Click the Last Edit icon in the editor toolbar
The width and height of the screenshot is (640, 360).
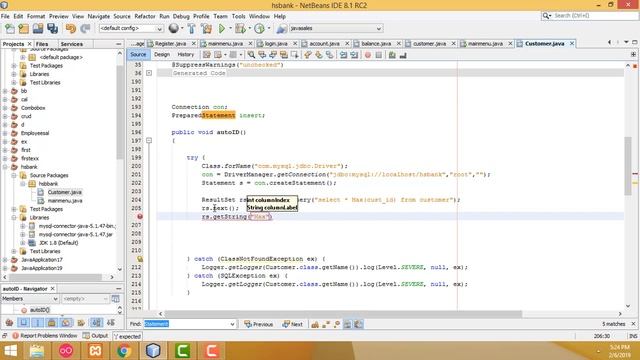tap(207, 55)
